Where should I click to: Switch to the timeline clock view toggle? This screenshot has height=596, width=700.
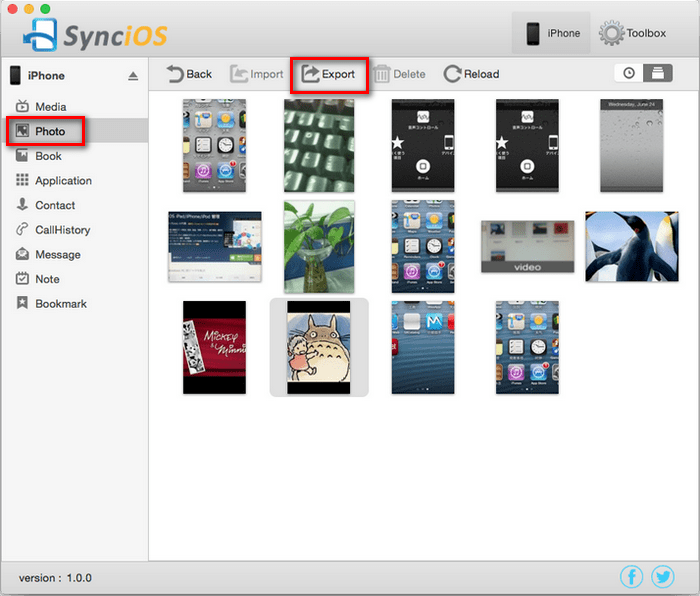pyautogui.click(x=628, y=73)
